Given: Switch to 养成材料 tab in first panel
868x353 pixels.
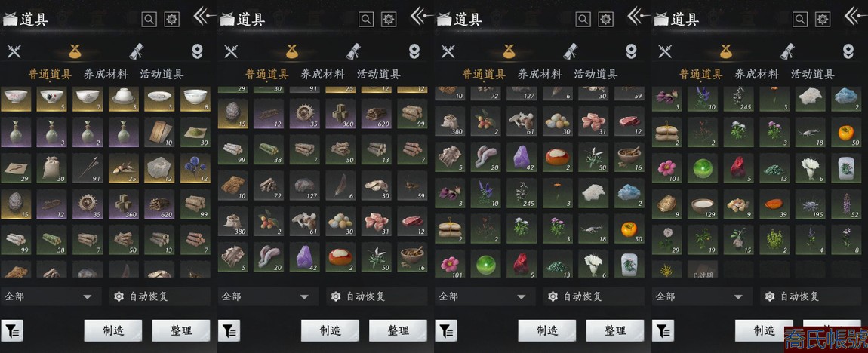Looking at the screenshot, I should click(x=106, y=74).
